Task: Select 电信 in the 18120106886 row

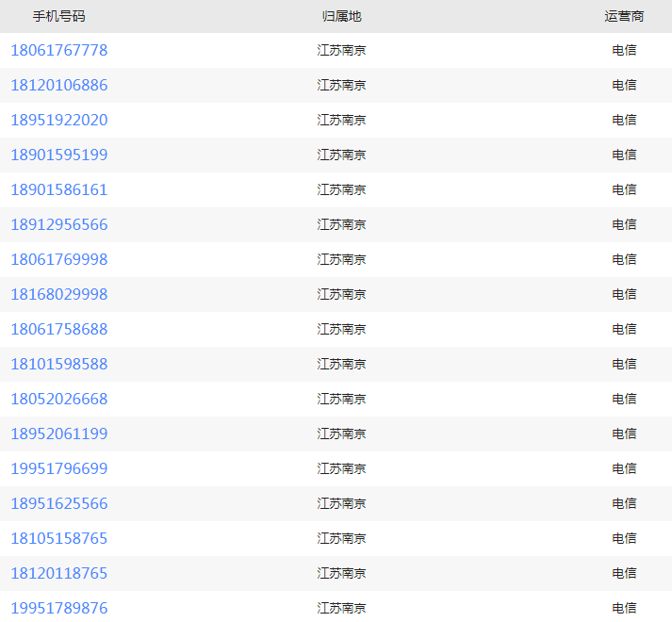Action: (x=624, y=86)
